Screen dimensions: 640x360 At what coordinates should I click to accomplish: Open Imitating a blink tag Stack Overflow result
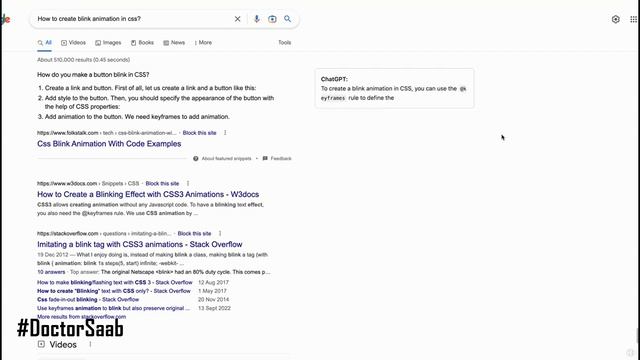tap(140, 244)
